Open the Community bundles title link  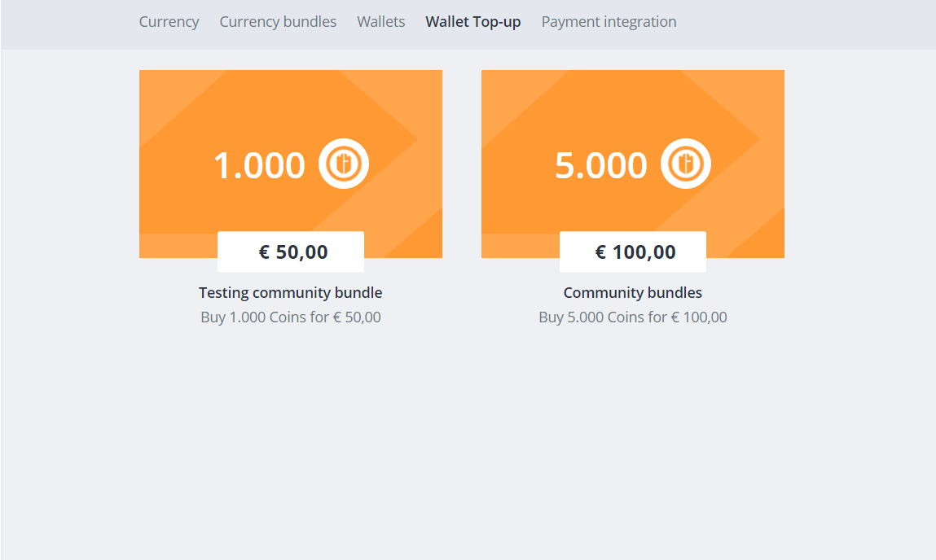pyautogui.click(x=632, y=292)
